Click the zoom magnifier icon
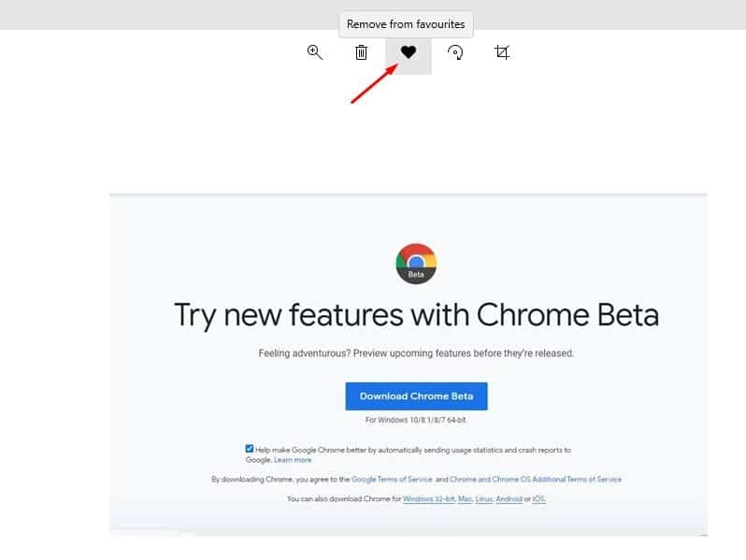The image size is (746, 560). click(x=315, y=52)
